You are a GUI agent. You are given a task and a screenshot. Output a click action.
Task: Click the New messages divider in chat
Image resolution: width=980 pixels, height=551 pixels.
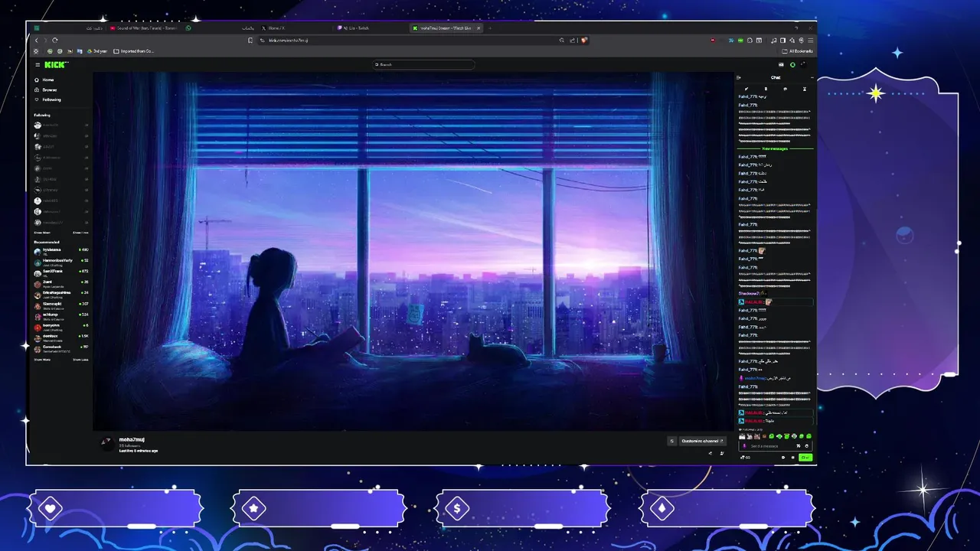(776, 148)
